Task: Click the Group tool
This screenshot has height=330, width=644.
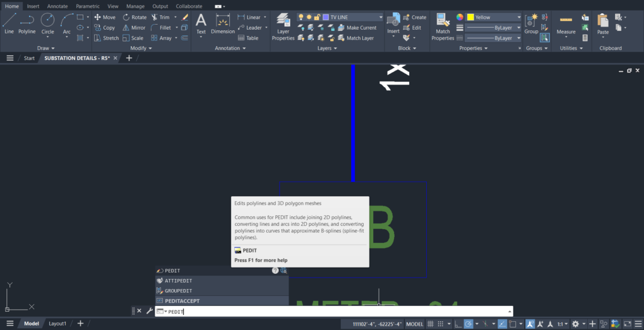Action: 531,24
